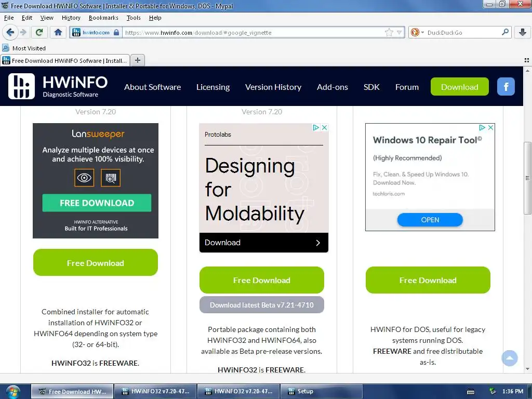Click the tray notification flag icon
The image size is (532, 399).
coord(493,391)
